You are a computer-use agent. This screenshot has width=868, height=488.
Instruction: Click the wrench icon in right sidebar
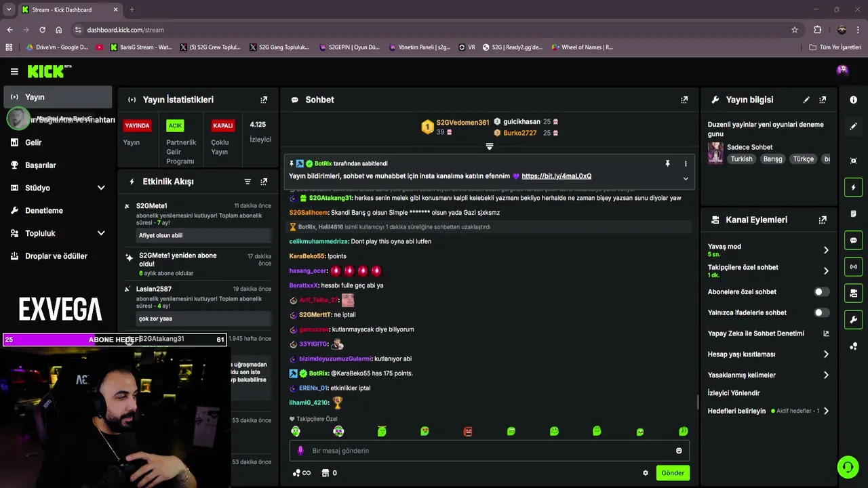pyautogui.click(x=853, y=319)
